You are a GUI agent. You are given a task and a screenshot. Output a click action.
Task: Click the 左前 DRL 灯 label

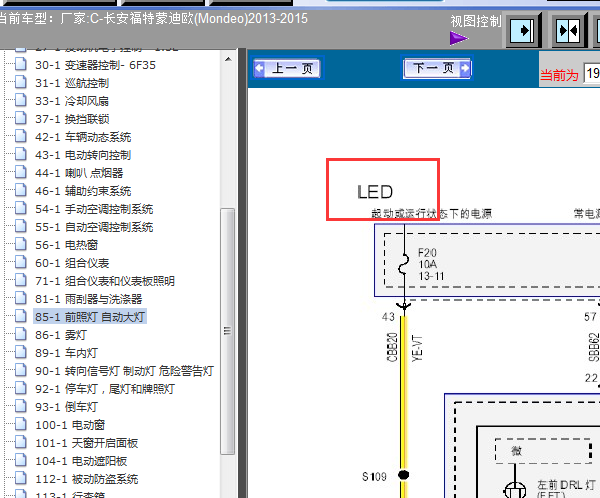pyautogui.click(x=566, y=485)
